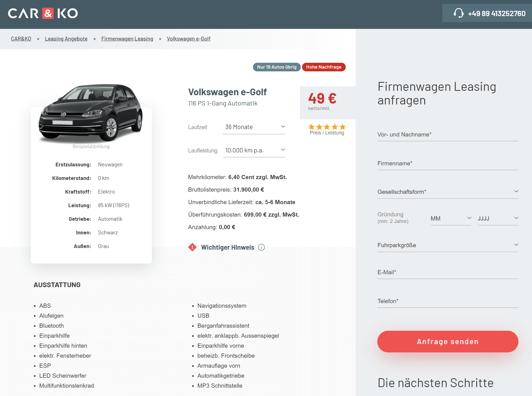Click the Hohe Nachfrage badge
Image resolution: width=532 pixels, height=396 pixels.
(x=323, y=67)
